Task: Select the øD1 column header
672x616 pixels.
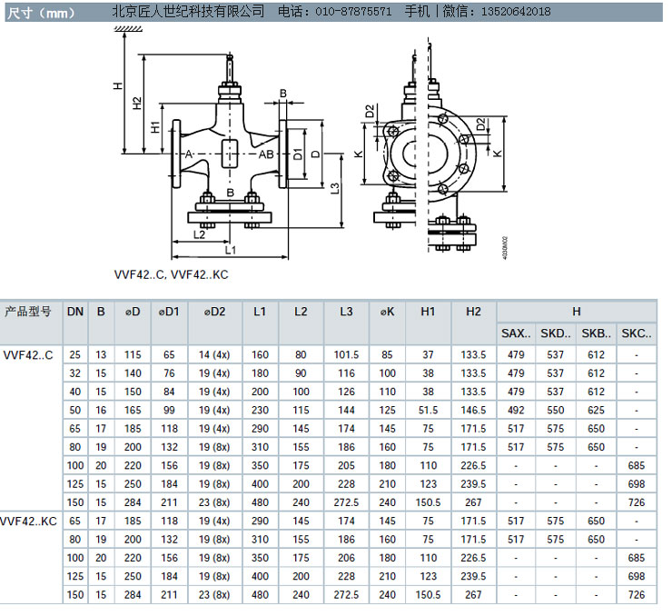Action: [x=169, y=312]
